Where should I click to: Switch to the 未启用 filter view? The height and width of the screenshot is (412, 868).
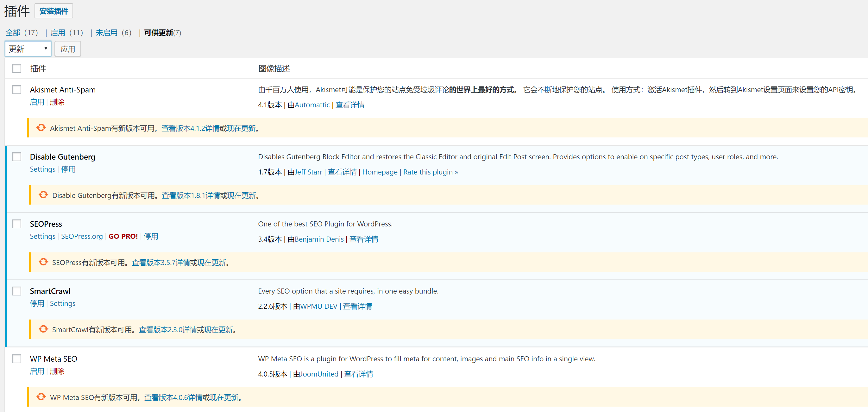[106, 32]
